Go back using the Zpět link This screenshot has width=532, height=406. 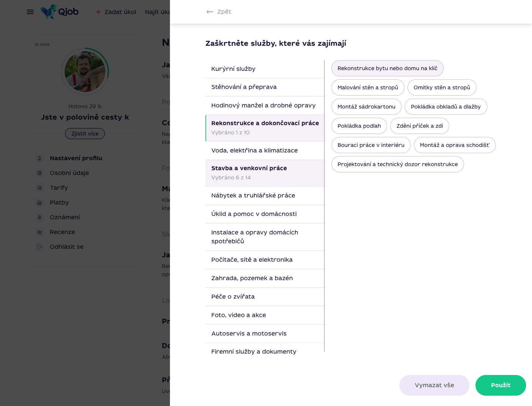point(224,12)
